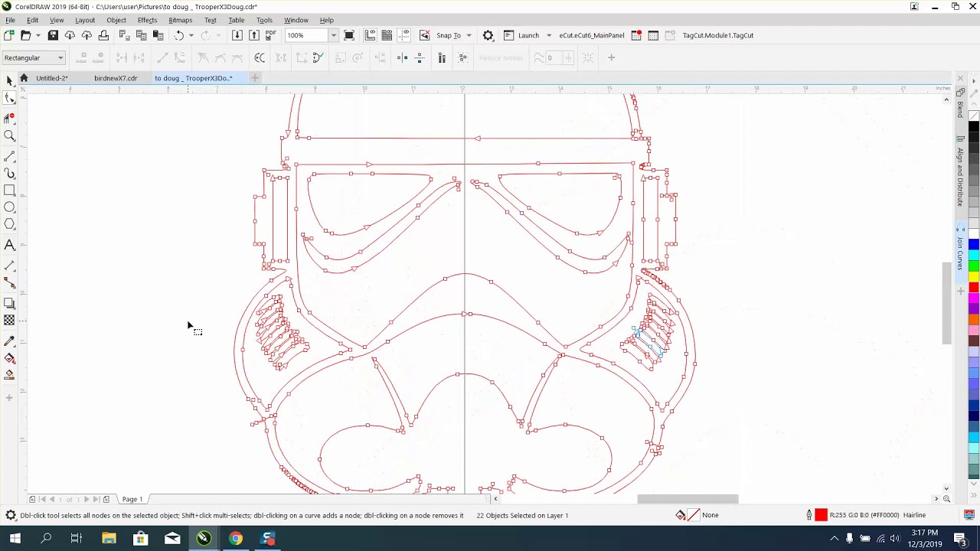Toggle Show Grid button
980x551 pixels.
tap(387, 35)
